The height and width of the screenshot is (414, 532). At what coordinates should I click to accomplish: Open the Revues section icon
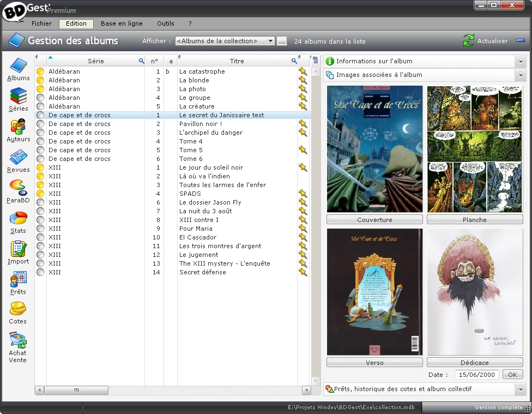(19, 157)
